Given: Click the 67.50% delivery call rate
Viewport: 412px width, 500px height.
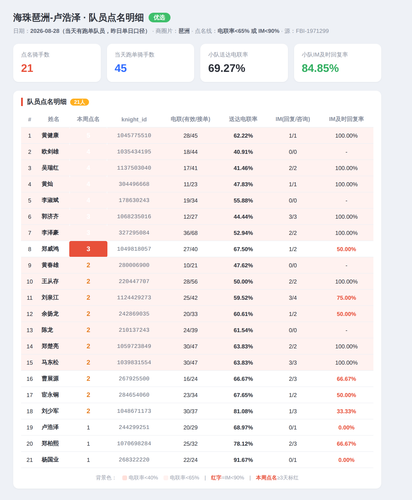Looking at the screenshot, I should pyautogui.click(x=243, y=249).
